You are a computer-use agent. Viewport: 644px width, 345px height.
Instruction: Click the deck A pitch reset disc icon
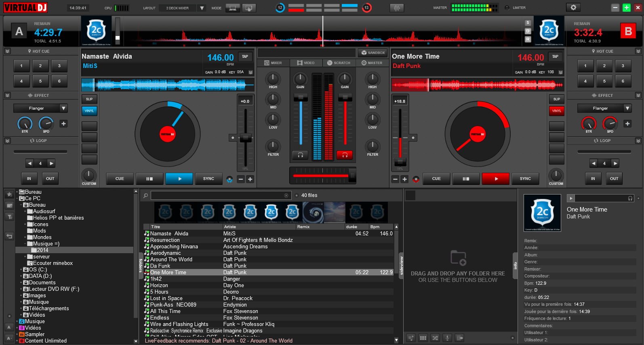(x=229, y=179)
